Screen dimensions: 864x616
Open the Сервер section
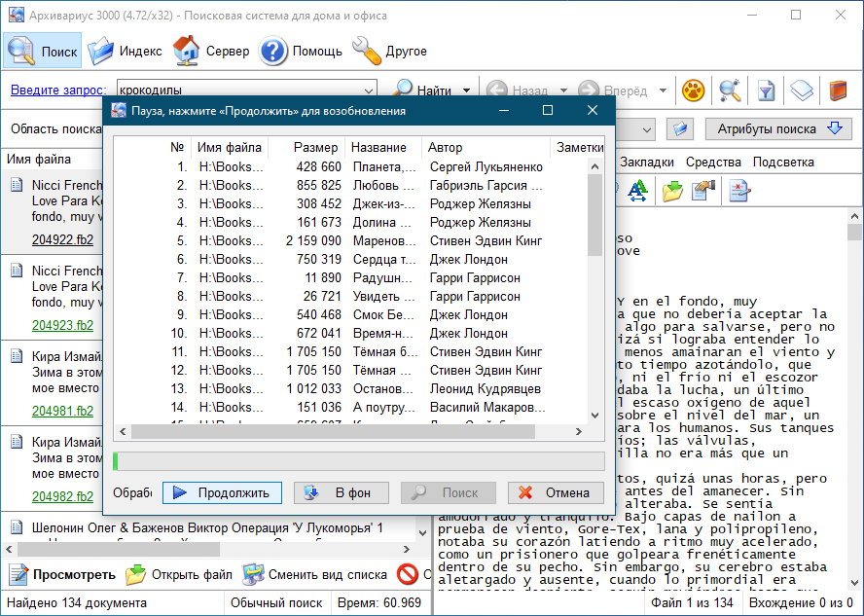pos(211,51)
